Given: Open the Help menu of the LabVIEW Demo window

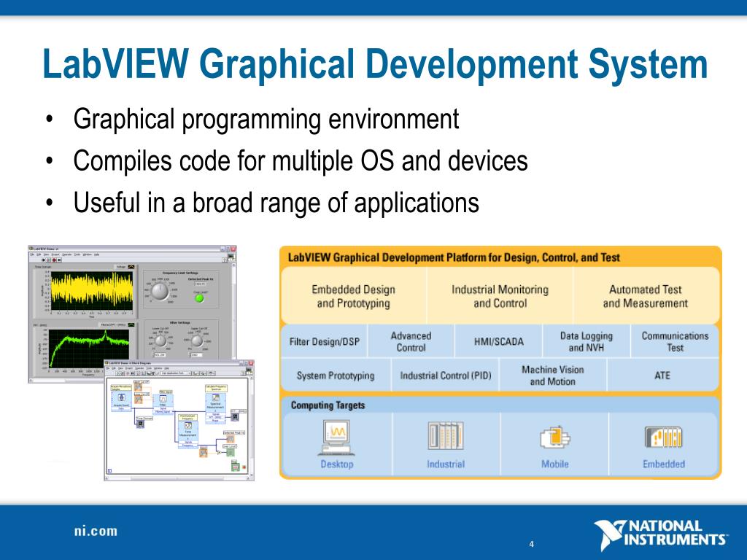Looking at the screenshot, I should [x=96, y=254].
